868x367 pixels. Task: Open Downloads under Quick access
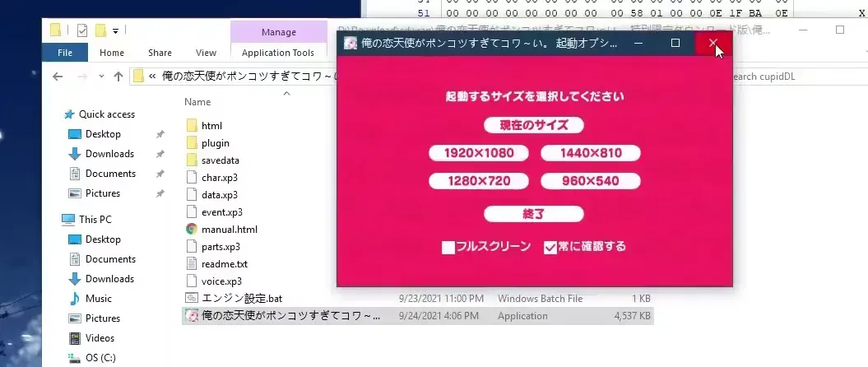(109, 153)
